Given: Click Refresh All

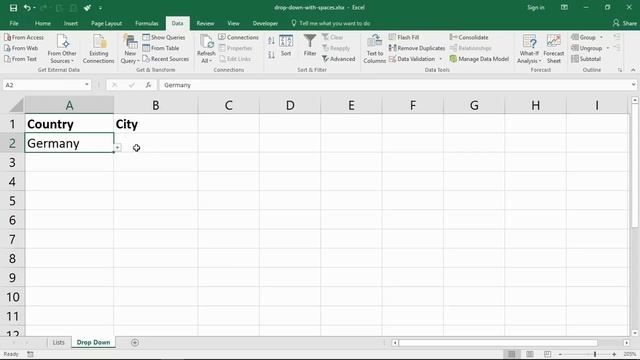Looking at the screenshot, I should (x=206, y=49).
